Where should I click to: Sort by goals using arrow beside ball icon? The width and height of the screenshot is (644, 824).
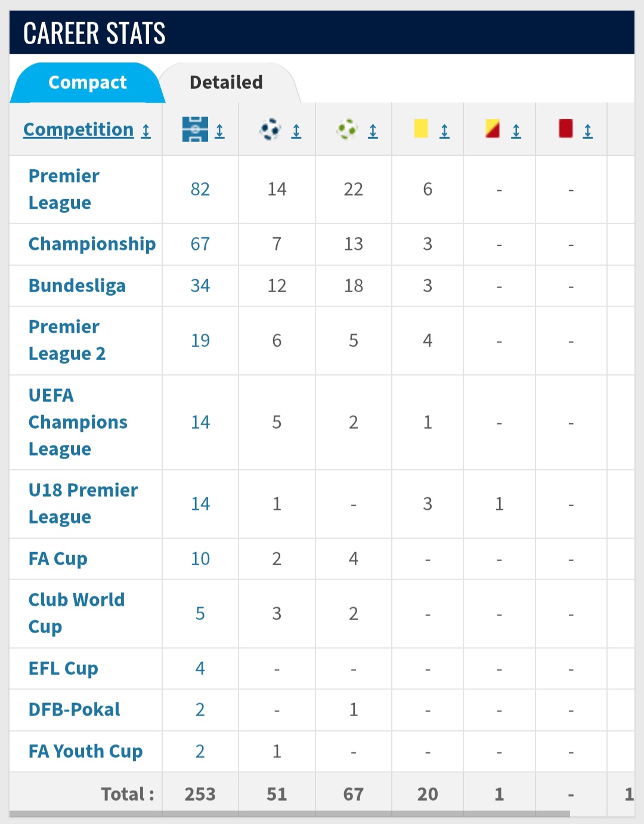pyautogui.click(x=296, y=131)
